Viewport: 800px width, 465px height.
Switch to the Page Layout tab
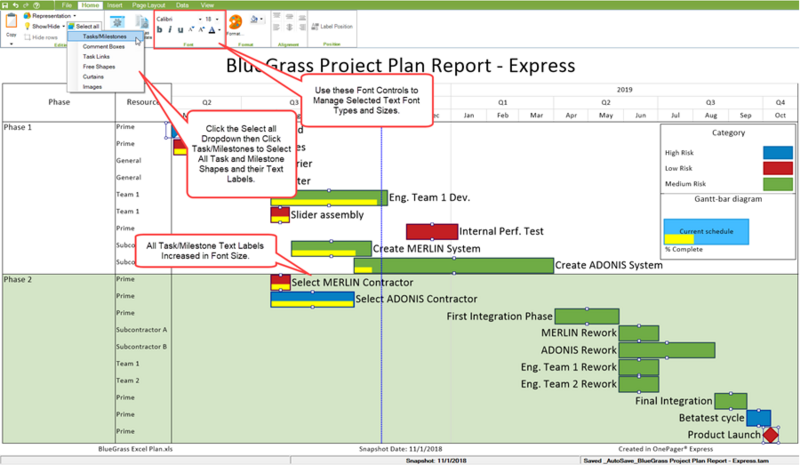[148, 5]
